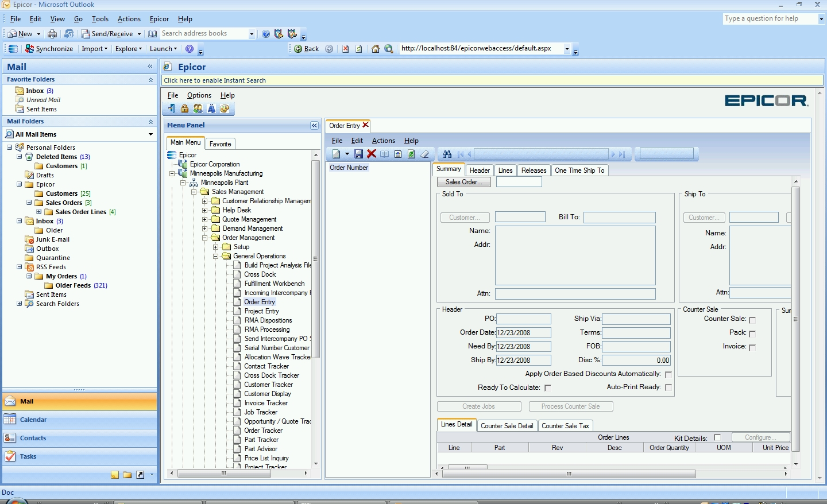The image size is (827, 504).
Task: Click the search the web globe icon
Action: coord(389,49)
